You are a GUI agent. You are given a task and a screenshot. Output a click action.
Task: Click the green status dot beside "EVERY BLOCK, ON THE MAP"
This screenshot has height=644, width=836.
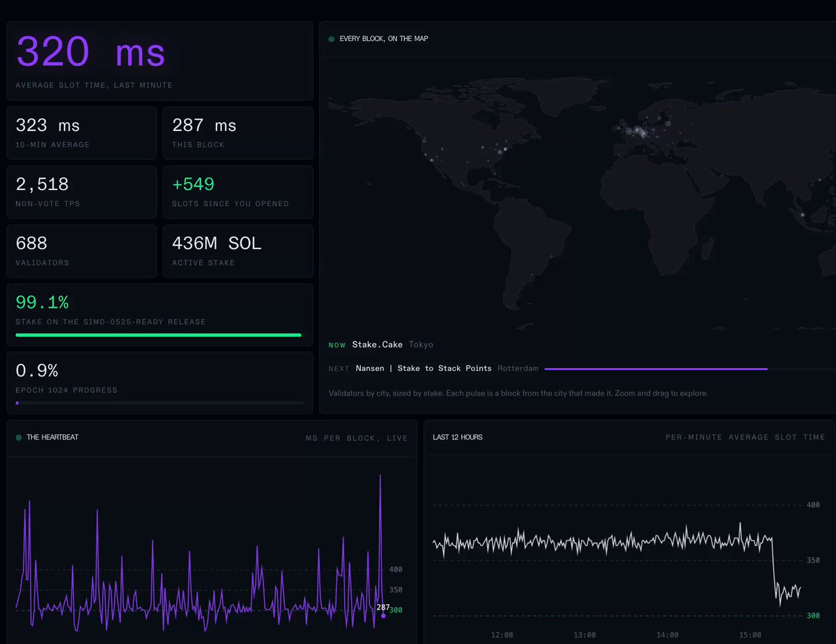pyautogui.click(x=332, y=39)
